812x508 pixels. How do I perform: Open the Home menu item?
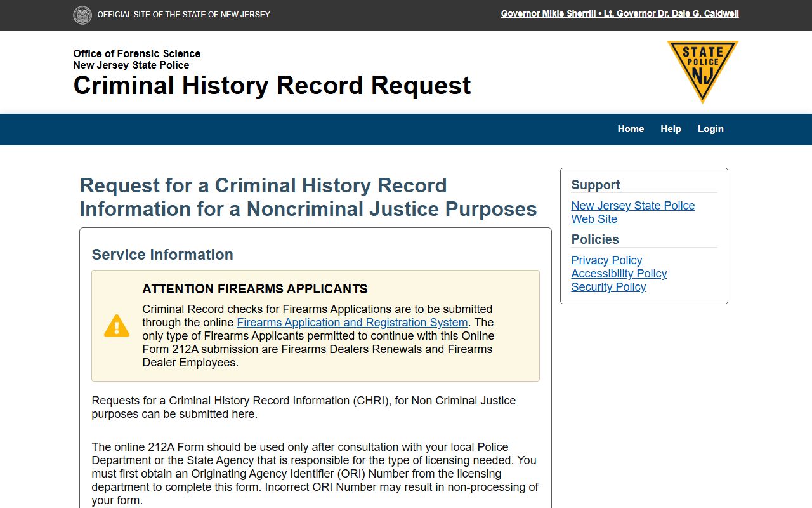coord(631,129)
